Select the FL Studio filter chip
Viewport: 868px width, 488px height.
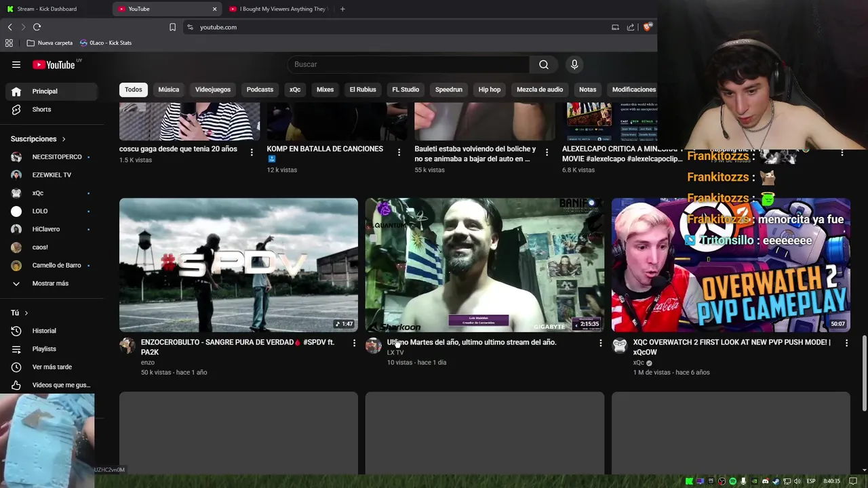point(406,89)
